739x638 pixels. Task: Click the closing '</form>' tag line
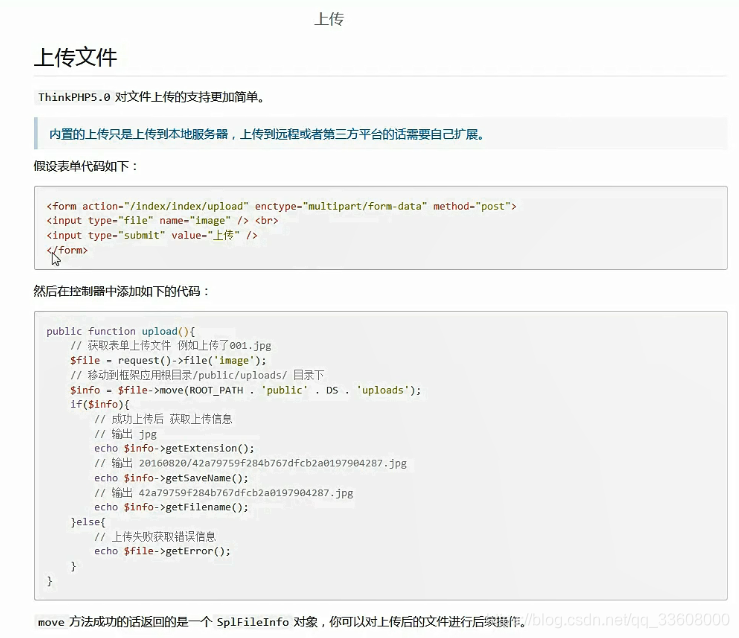point(67,250)
